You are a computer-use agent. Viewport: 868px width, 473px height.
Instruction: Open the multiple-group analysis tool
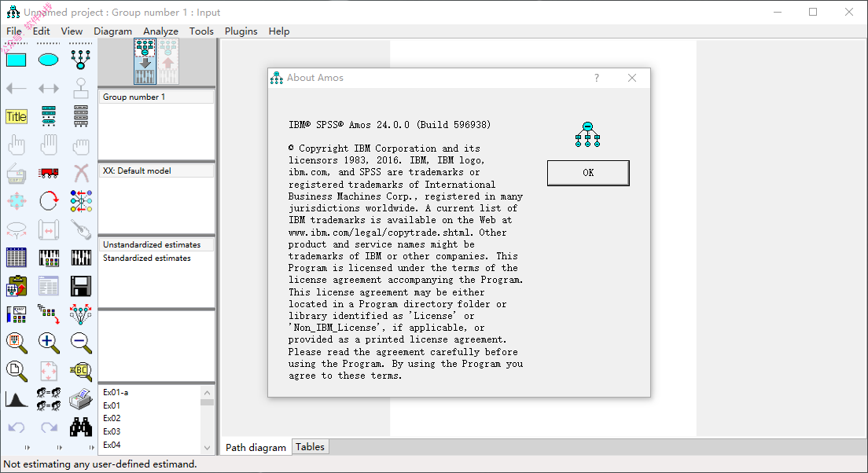[x=48, y=399]
